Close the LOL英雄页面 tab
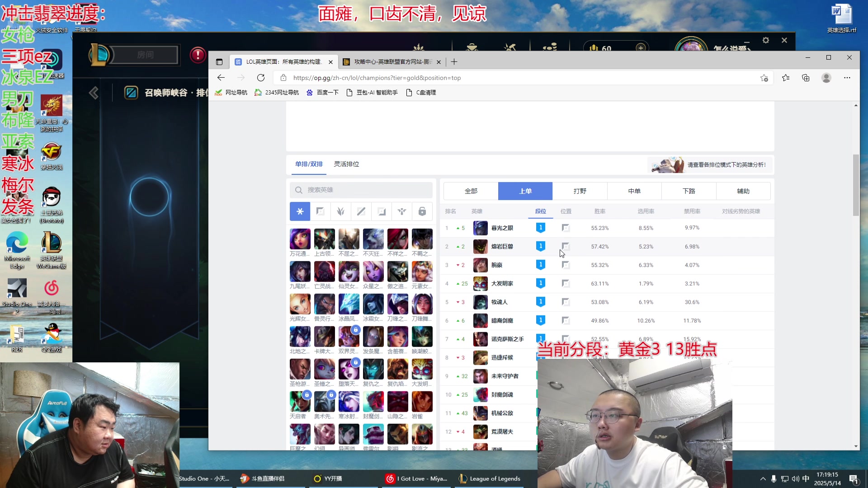This screenshot has width=868, height=488. click(330, 62)
